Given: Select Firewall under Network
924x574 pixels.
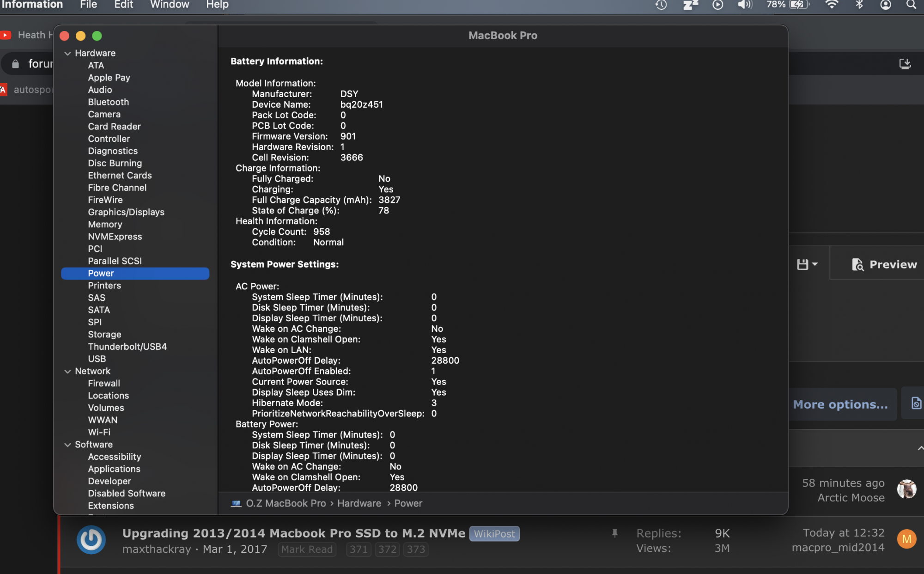Looking at the screenshot, I should (x=104, y=383).
